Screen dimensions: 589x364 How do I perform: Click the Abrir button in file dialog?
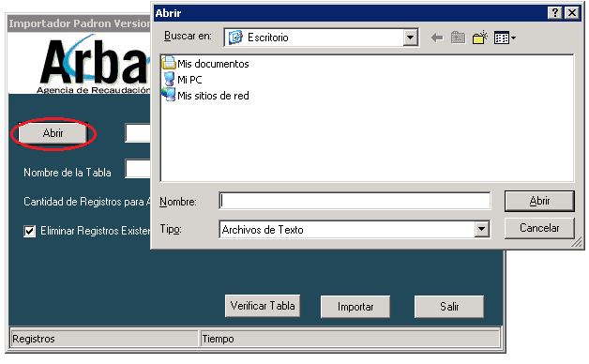tap(539, 201)
